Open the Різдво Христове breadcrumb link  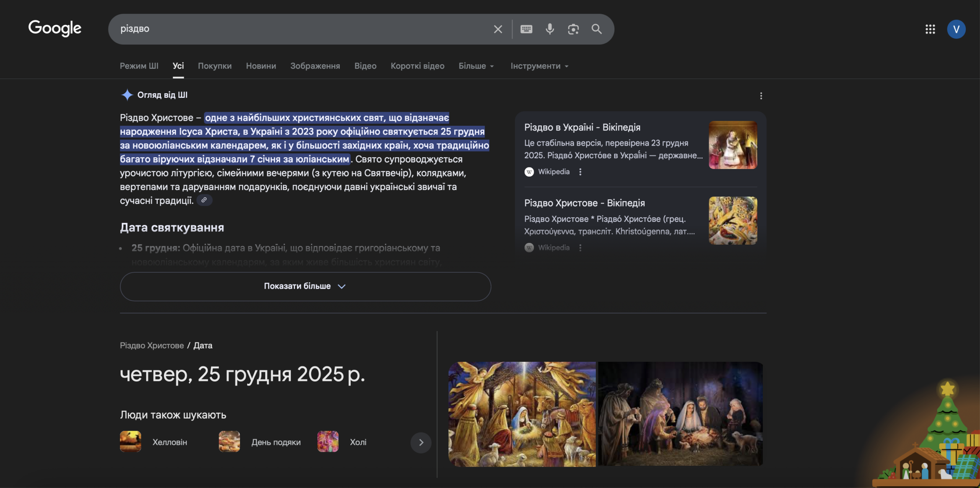click(152, 345)
